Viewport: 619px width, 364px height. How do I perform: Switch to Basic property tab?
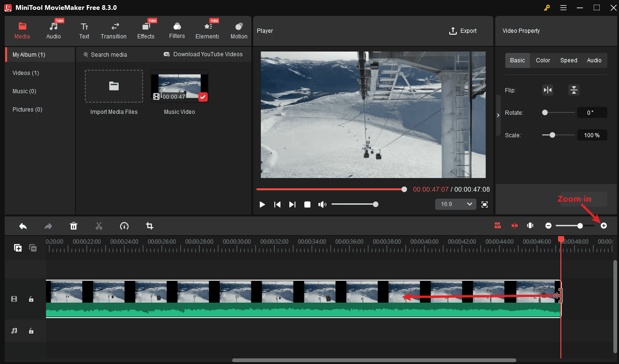pos(518,60)
